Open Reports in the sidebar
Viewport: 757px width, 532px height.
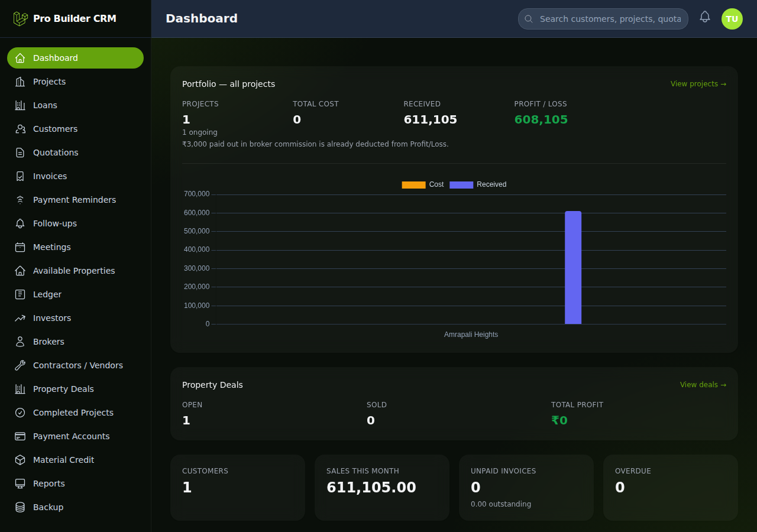coord(75,484)
